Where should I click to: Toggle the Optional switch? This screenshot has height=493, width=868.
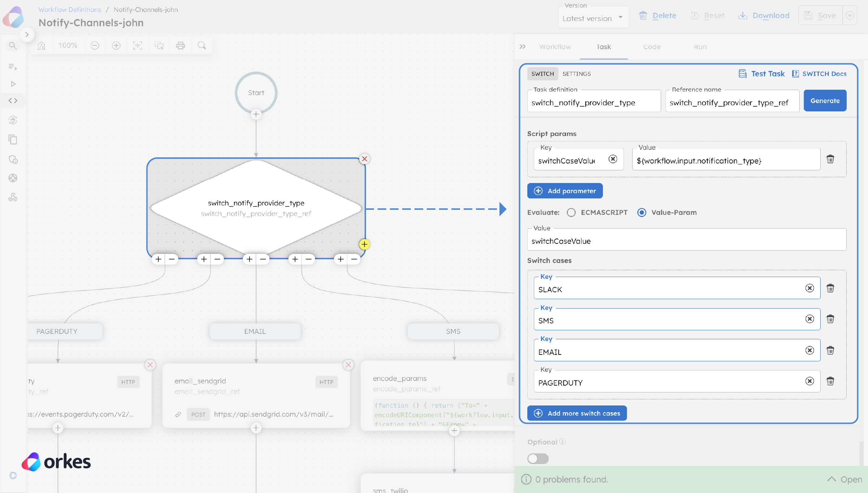(x=538, y=459)
